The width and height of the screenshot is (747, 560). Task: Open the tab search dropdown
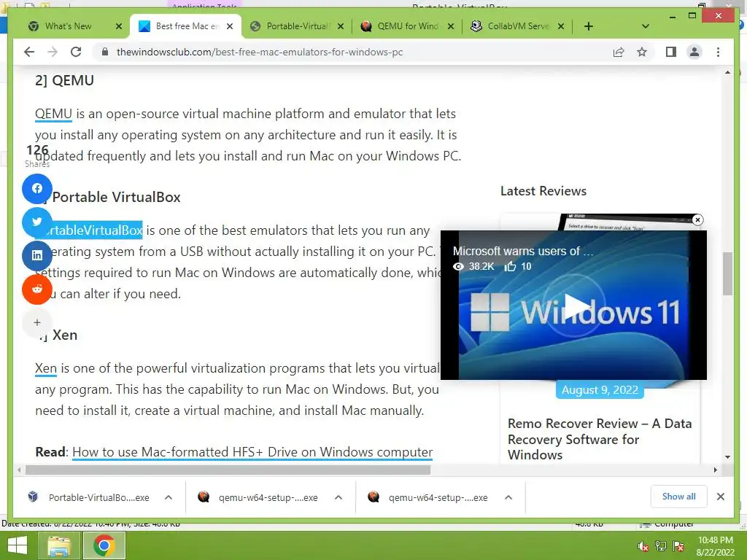(x=646, y=26)
